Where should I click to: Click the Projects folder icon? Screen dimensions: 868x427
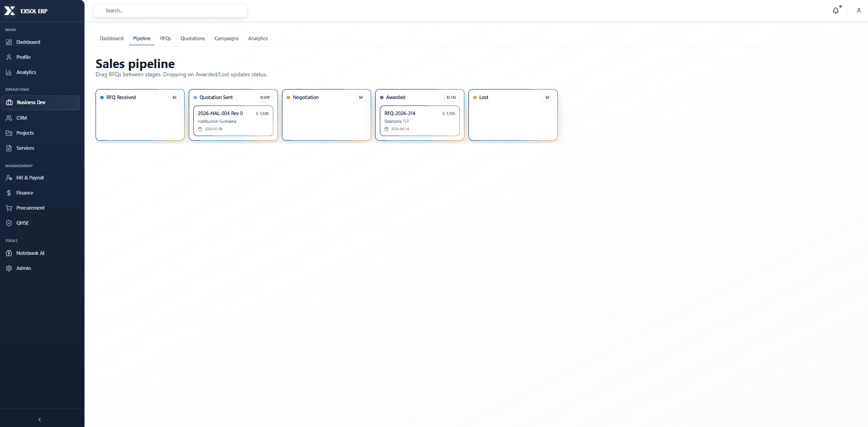pyautogui.click(x=9, y=133)
